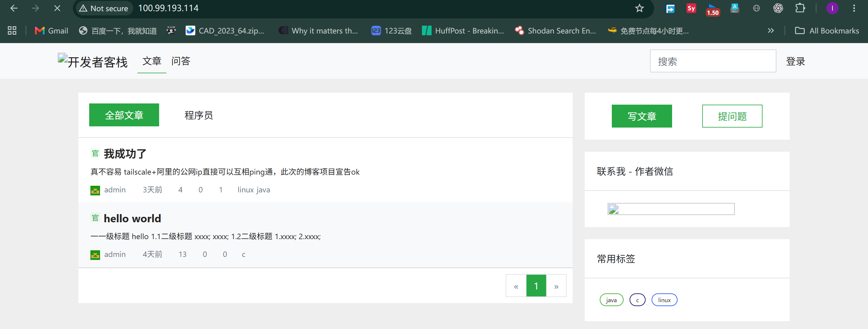The height and width of the screenshot is (329, 868).
Task: Open the Gmail bookmark
Action: point(51,31)
